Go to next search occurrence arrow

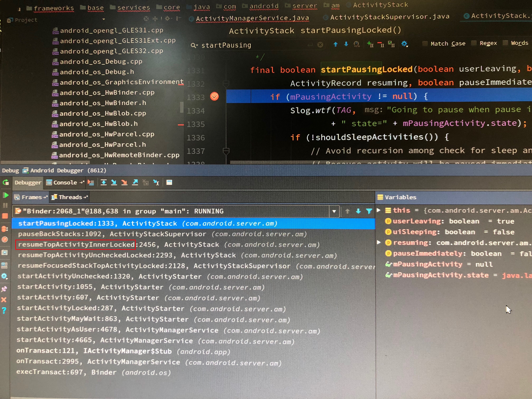tap(346, 44)
